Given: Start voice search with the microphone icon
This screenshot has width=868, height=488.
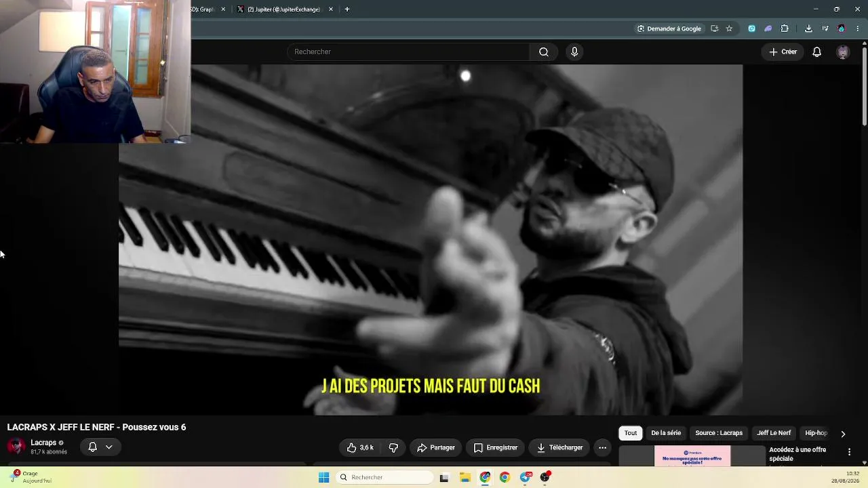Looking at the screenshot, I should (x=574, y=52).
